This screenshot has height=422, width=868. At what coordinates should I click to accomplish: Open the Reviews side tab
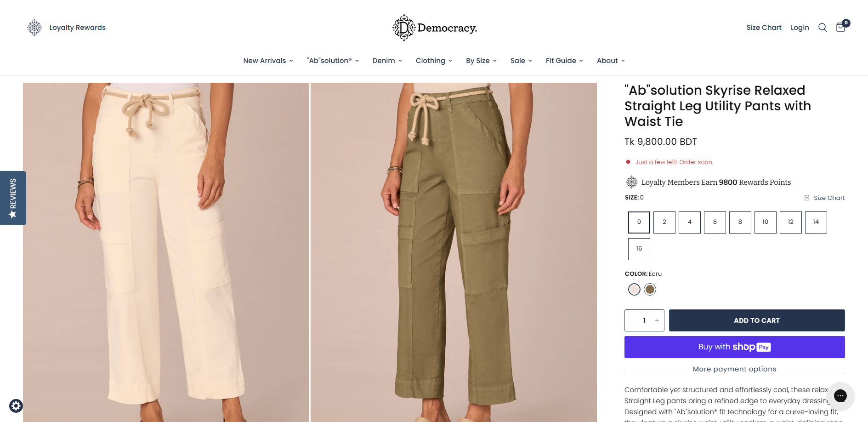pos(13,198)
